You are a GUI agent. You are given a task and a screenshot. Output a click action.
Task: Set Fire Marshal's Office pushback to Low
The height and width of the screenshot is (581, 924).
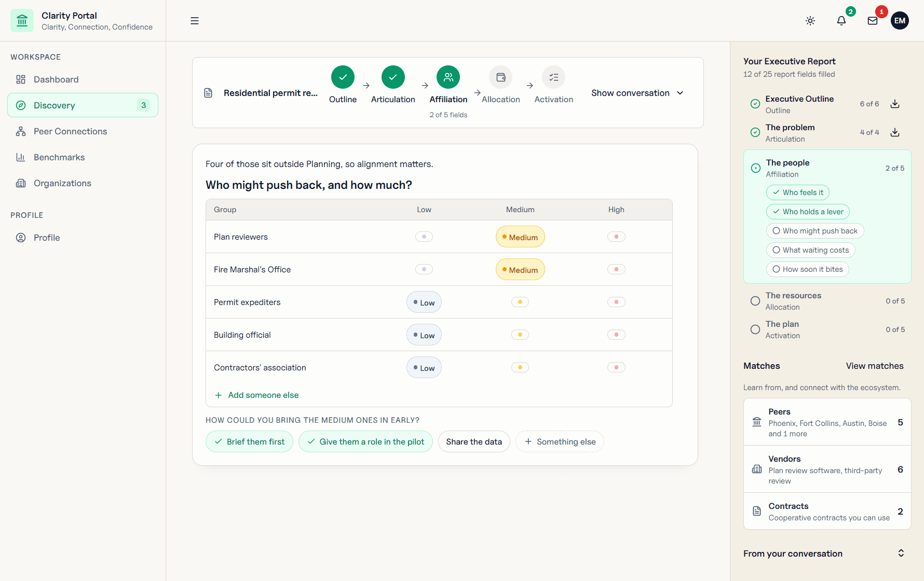tap(424, 269)
